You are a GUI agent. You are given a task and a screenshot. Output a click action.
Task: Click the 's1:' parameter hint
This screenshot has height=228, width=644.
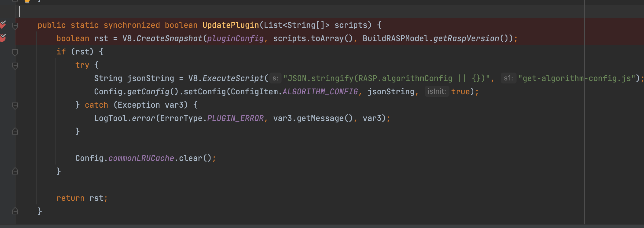[x=508, y=78]
